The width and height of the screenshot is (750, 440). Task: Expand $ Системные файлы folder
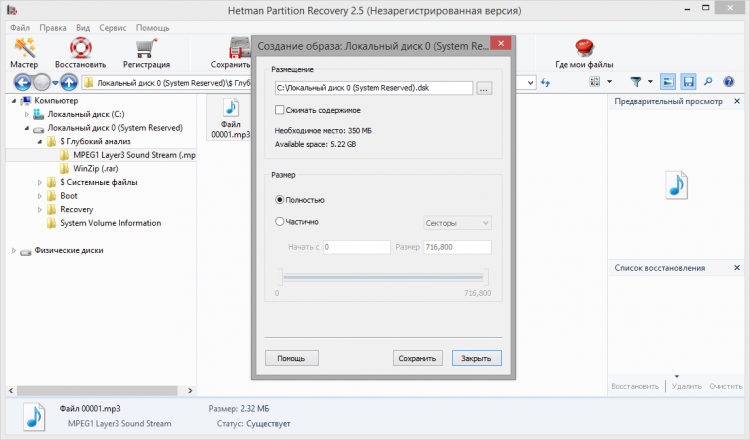click(40, 182)
